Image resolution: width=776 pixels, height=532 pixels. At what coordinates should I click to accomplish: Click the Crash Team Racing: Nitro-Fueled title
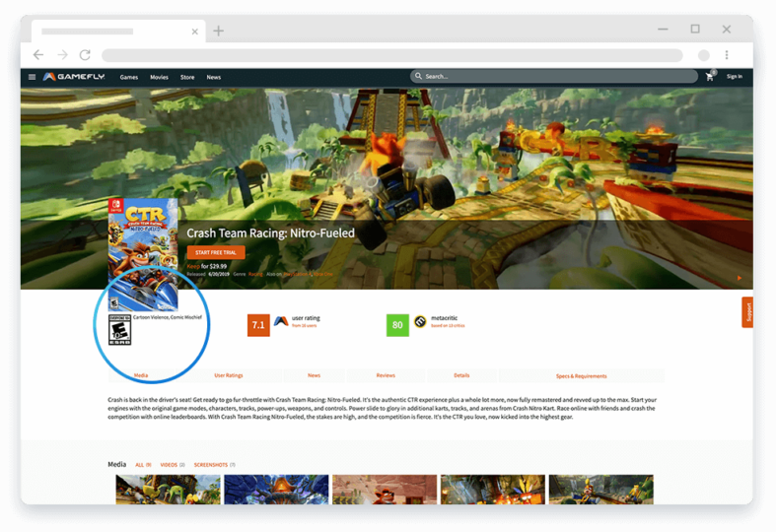270,233
